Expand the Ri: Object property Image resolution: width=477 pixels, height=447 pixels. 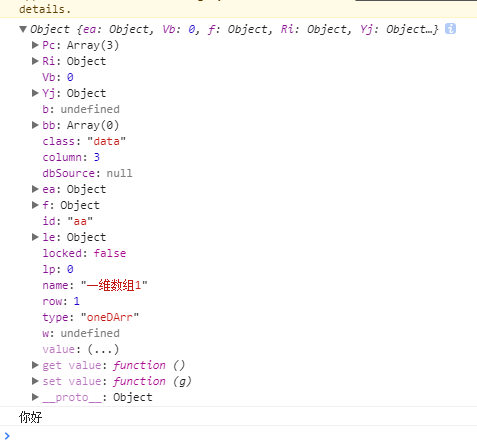[35, 61]
